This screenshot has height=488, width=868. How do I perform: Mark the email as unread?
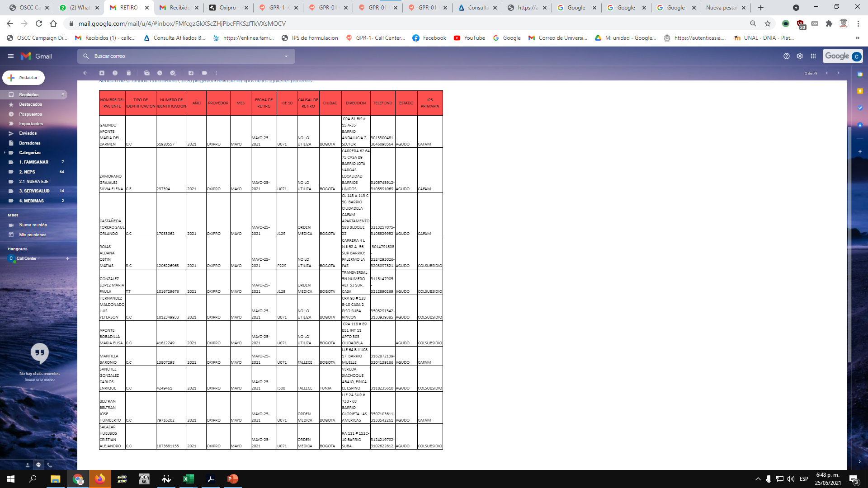click(x=146, y=73)
